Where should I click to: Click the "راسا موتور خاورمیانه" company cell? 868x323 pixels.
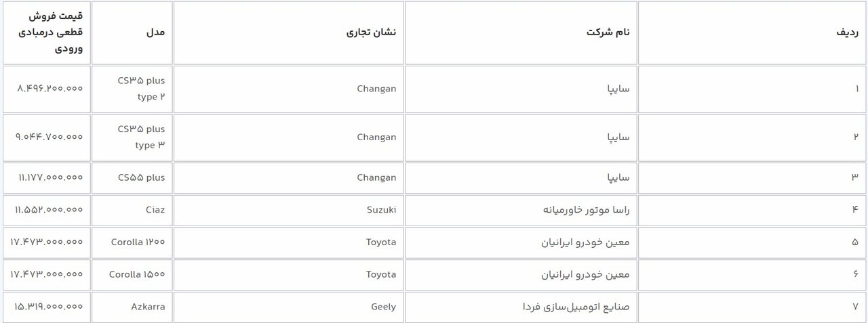(587, 210)
